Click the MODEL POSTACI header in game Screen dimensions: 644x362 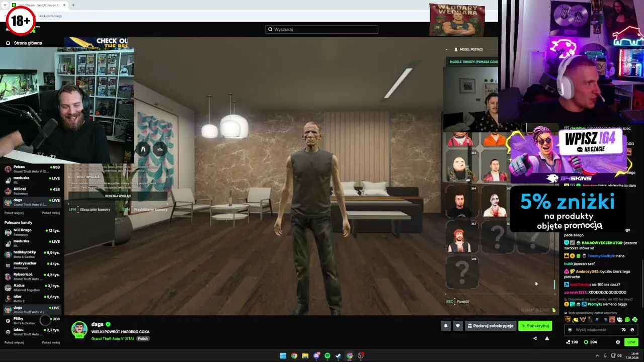click(x=472, y=49)
